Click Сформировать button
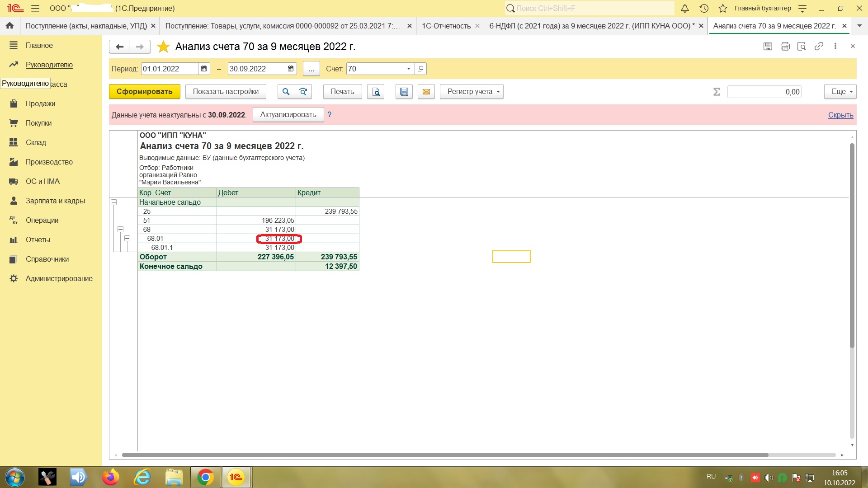The height and width of the screenshot is (488, 868). 145,92
